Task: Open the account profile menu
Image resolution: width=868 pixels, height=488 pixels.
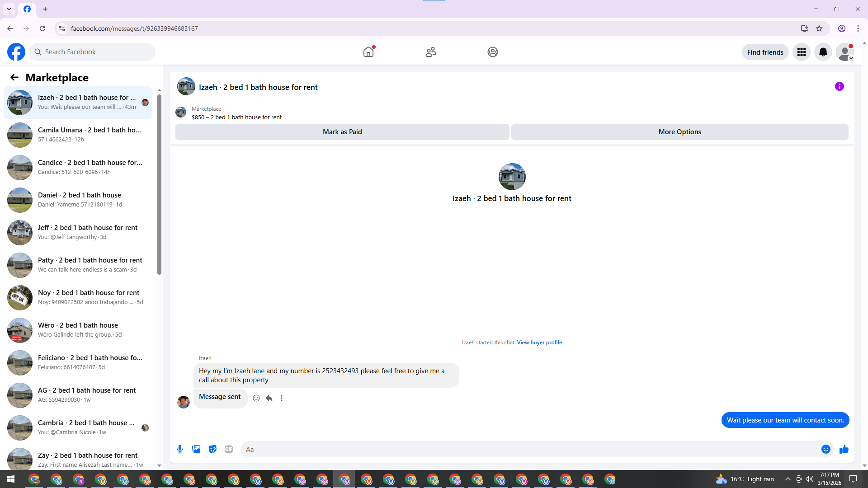Action: pos(845,52)
